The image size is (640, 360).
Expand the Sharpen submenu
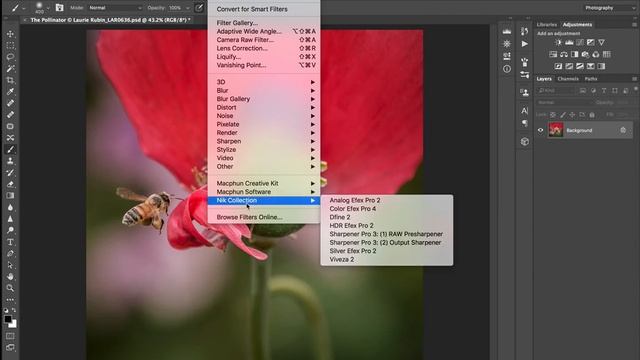[x=264, y=141]
